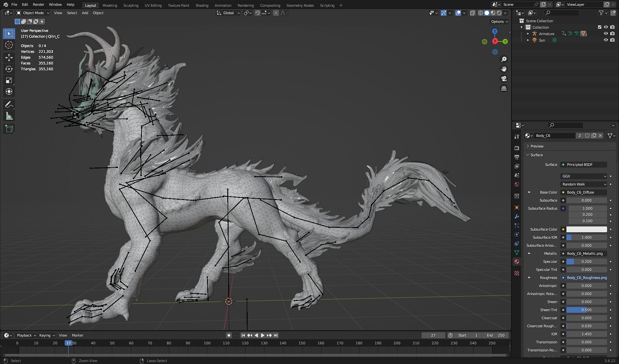Expand the Armature tree item
619x364 pixels.
tap(528, 34)
